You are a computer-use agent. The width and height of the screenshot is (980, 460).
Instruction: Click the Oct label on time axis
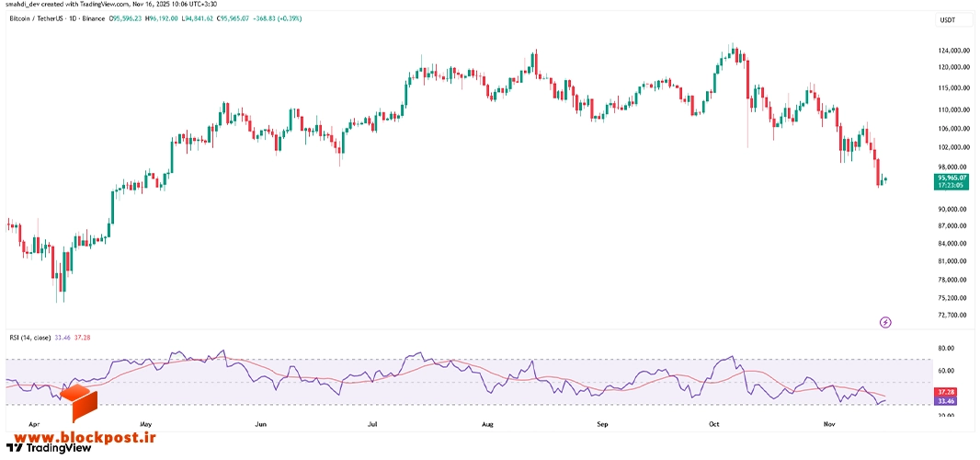pos(713,424)
